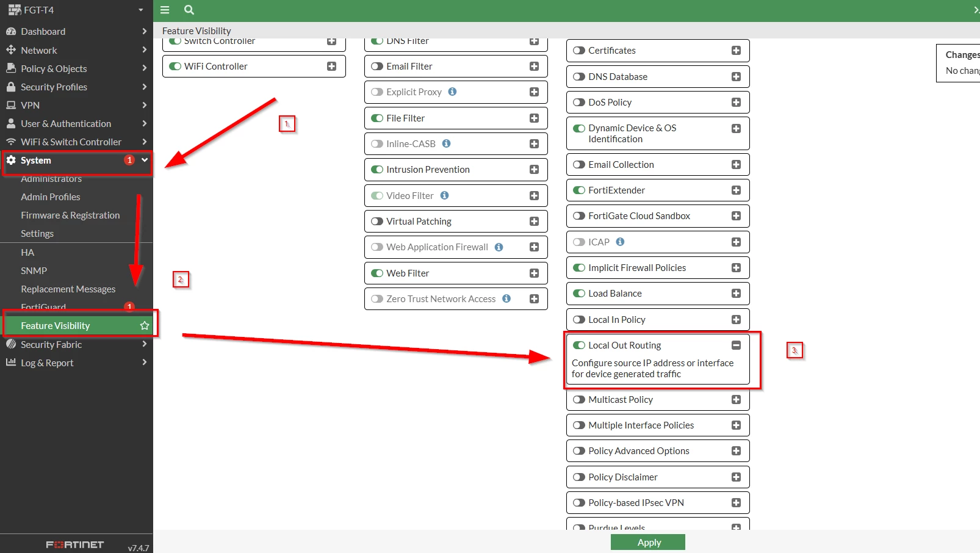Viewport: 980px width, 553px height.
Task: Click favorite star on Feature Visibility
Action: 145,325
